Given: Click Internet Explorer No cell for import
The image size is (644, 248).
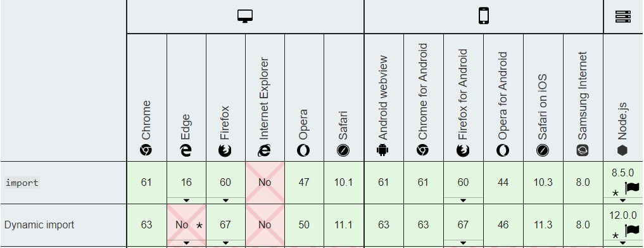Looking at the screenshot, I should (x=265, y=182).
